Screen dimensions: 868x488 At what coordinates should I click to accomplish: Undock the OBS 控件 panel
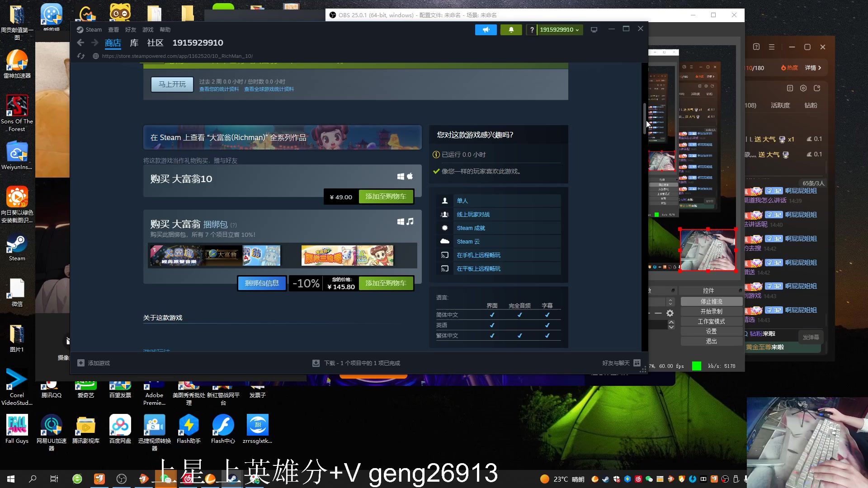click(x=740, y=290)
